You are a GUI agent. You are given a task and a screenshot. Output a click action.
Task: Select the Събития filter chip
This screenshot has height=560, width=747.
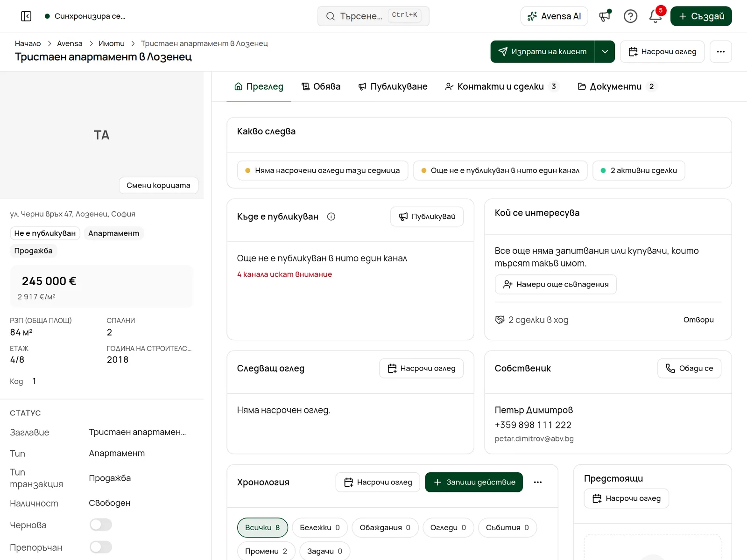507,527
